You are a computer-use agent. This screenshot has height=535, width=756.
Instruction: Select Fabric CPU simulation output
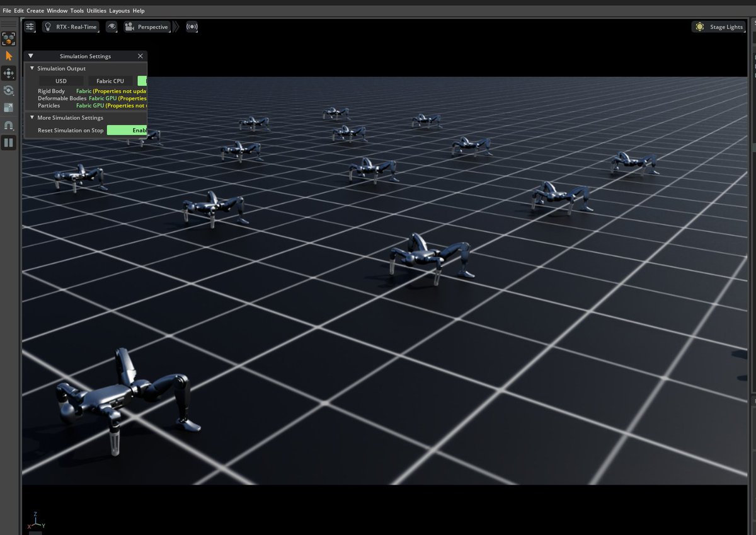pyautogui.click(x=110, y=81)
